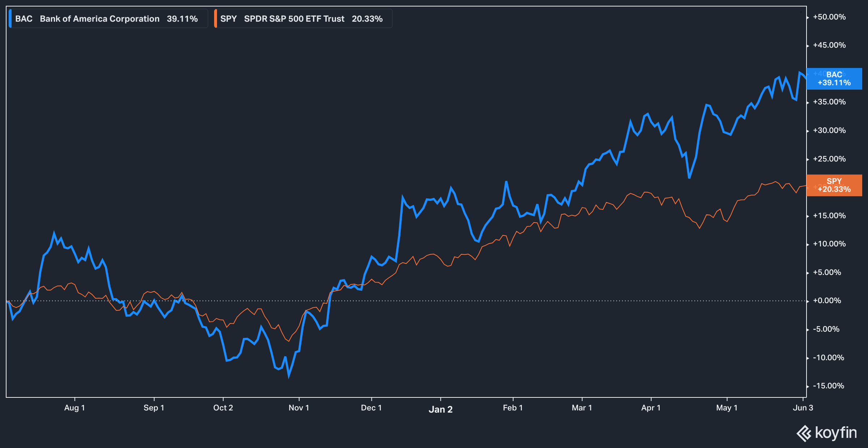Click the blue BAC +39.11% price tag
Image resolution: width=868 pixels, height=448 pixels.
[834, 79]
